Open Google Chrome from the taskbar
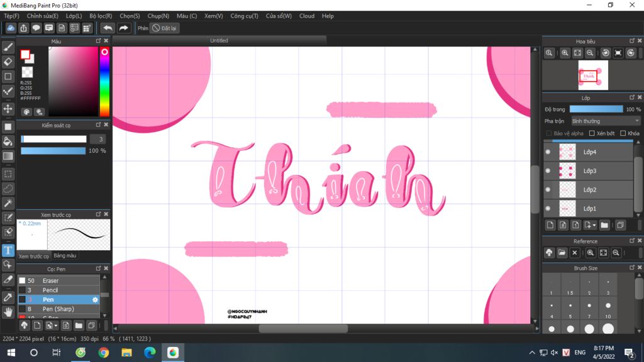The width and height of the screenshot is (644, 362). pyautogui.click(x=104, y=353)
